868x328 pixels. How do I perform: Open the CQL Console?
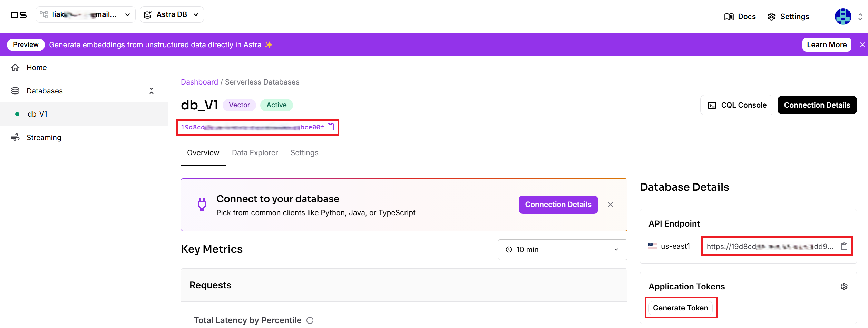737,105
